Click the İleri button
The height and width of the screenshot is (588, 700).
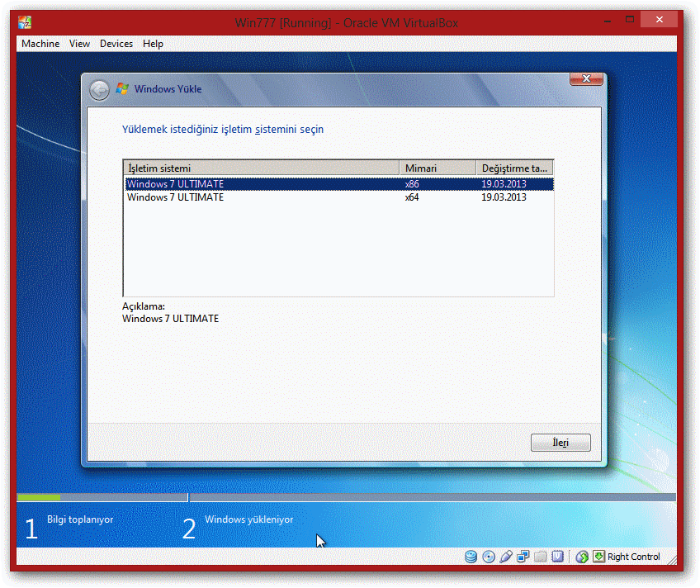pos(560,443)
